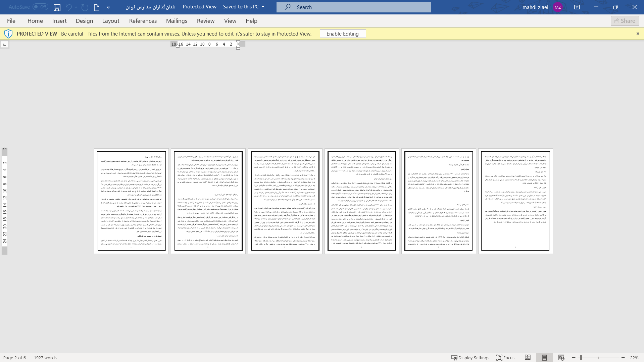Viewport: 644px width, 362px height.
Task: Open the Layout tab
Action: point(111,21)
